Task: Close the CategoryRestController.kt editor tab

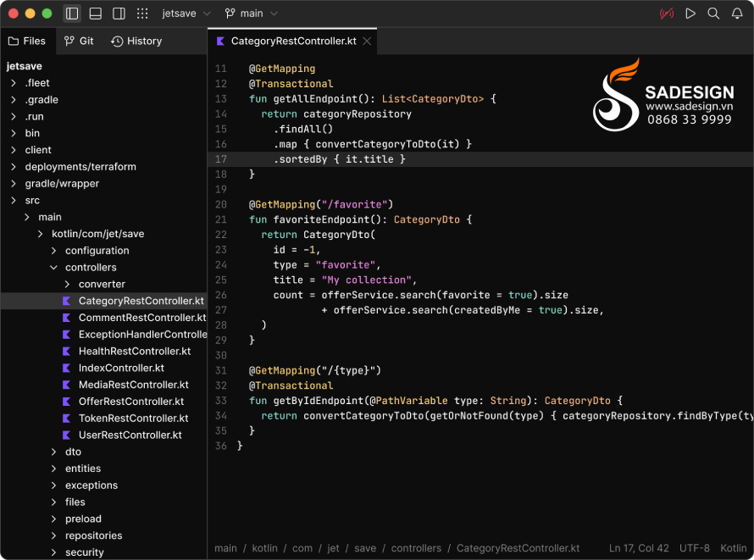Action: pyautogui.click(x=367, y=42)
